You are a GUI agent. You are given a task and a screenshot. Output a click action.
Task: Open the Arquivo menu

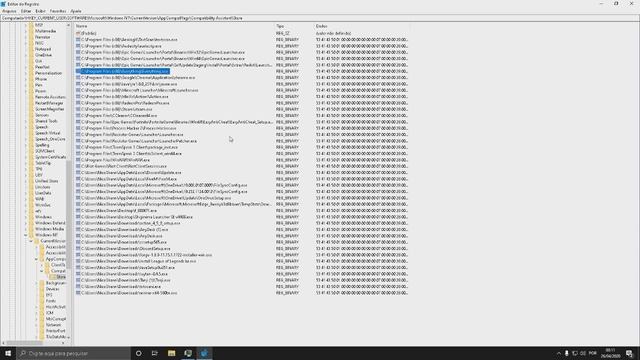click(x=9, y=11)
